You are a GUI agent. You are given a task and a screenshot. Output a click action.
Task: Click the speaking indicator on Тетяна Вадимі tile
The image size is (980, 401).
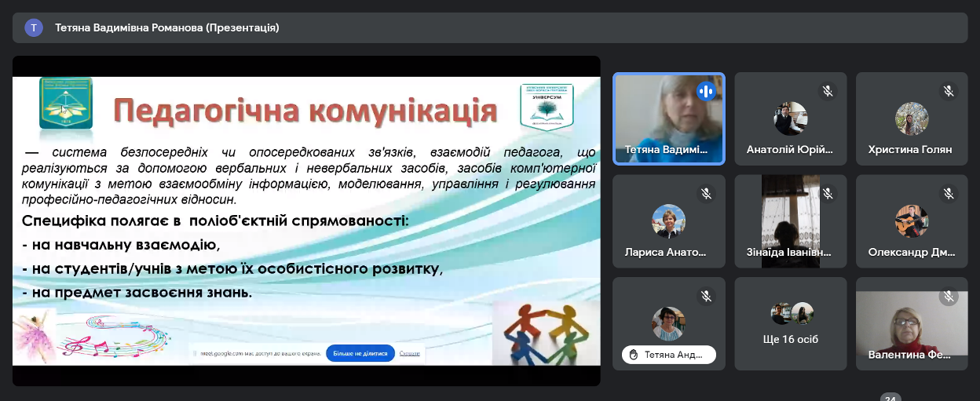pyautogui.click(x=706, y=91)
